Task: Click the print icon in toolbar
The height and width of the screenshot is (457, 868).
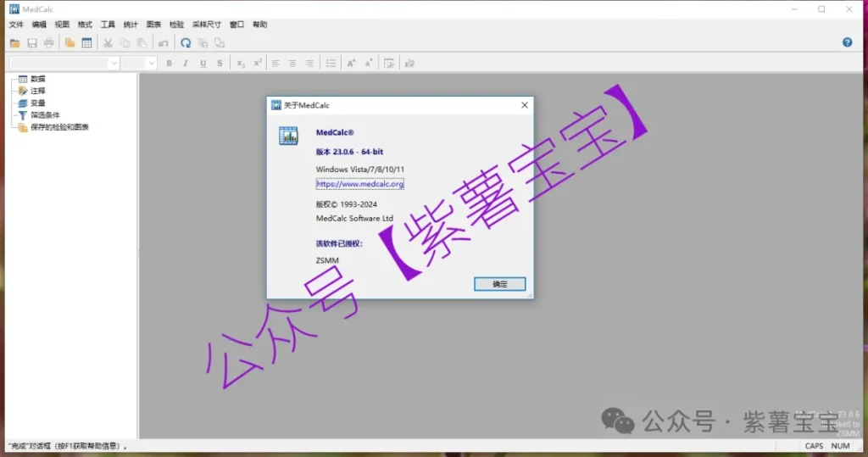Action: click(x=49, y=43)
